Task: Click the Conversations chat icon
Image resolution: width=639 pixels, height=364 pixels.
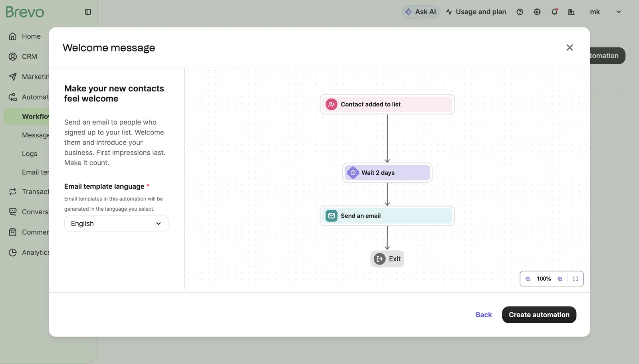Action: (x=13, y=212)
